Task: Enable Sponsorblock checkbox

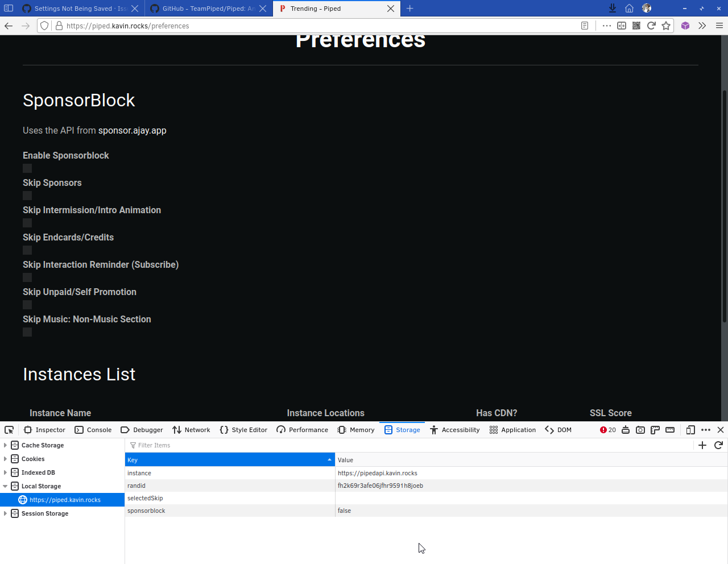Action: 27,168
